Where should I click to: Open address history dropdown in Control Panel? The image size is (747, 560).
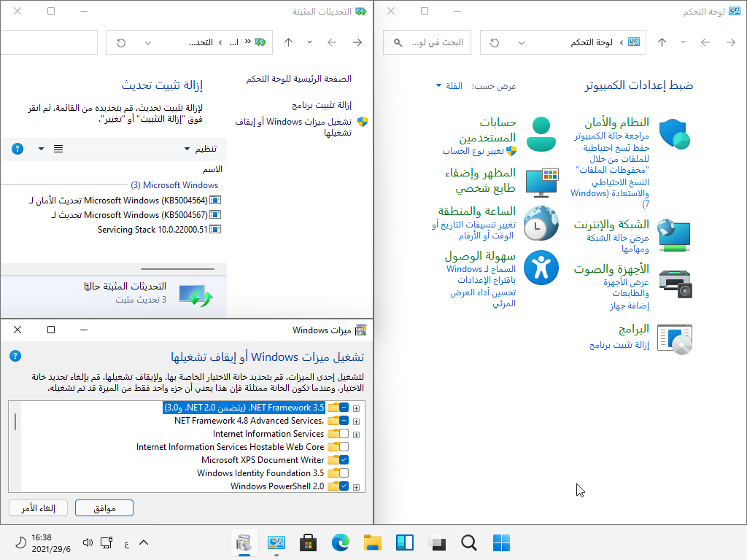(x=521, y=42)
